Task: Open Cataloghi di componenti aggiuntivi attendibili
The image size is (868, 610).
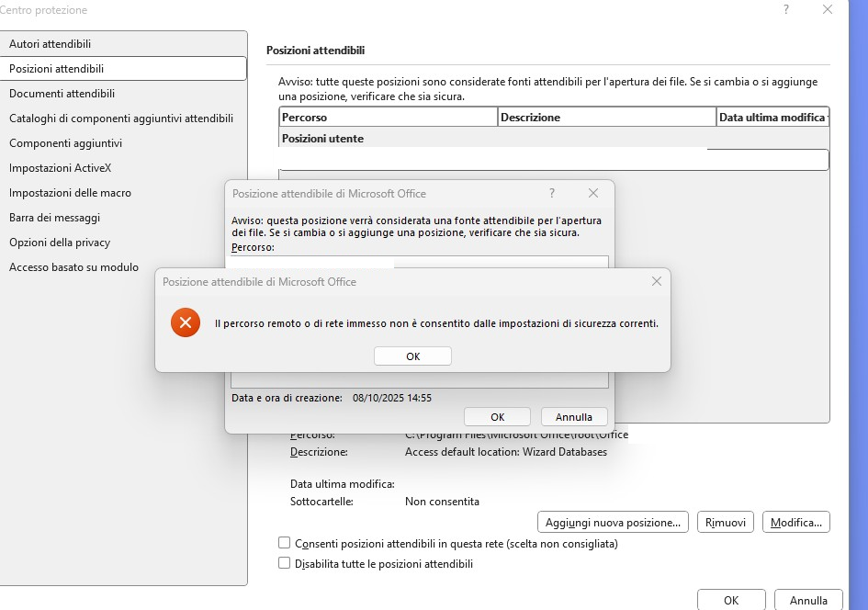Action: coord(123,119)
